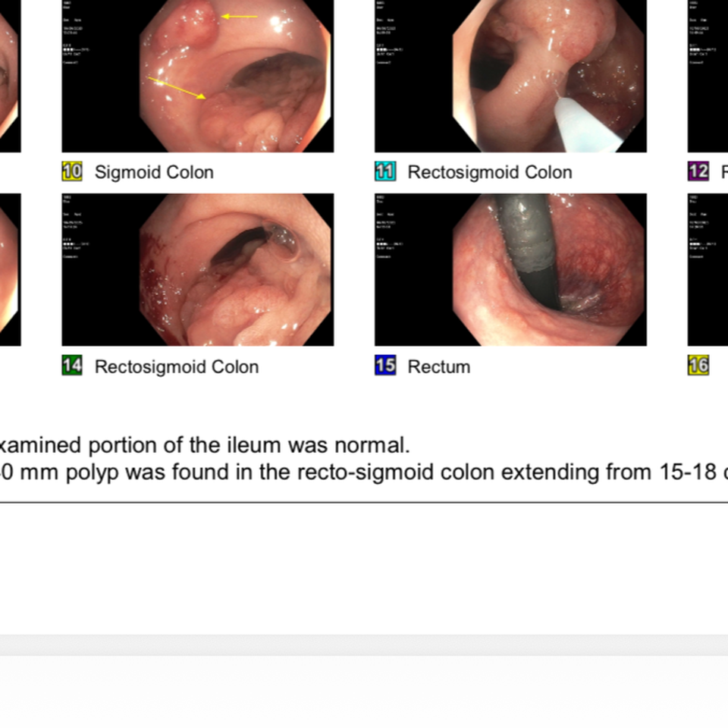Click the upper yellow arrow on image 10
The width and height of the screenshot is (728, 728).
coord(239,16)
